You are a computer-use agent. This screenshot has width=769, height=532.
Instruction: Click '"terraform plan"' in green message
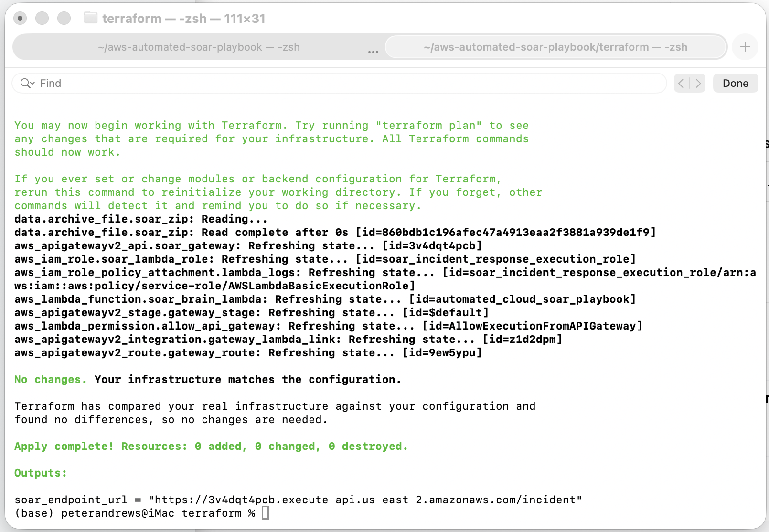(429, 126)
